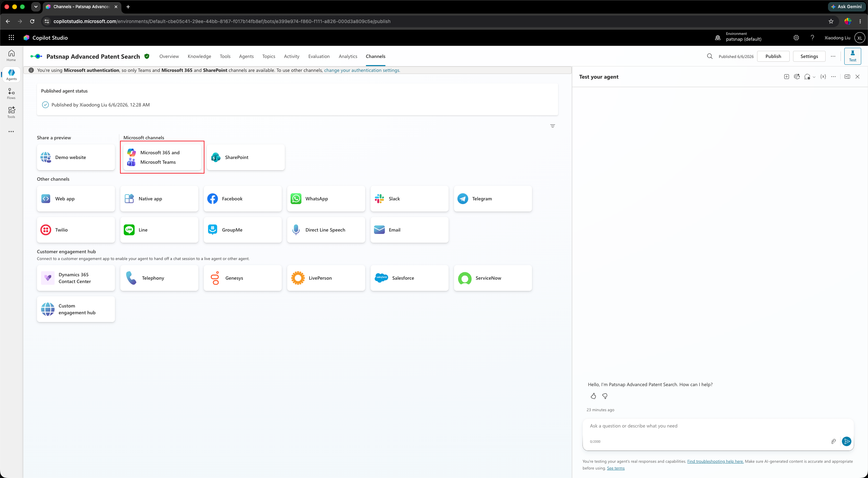Open agent Settings button
Image resolution: width=868 pixels, height=478 pixels.
809,56
